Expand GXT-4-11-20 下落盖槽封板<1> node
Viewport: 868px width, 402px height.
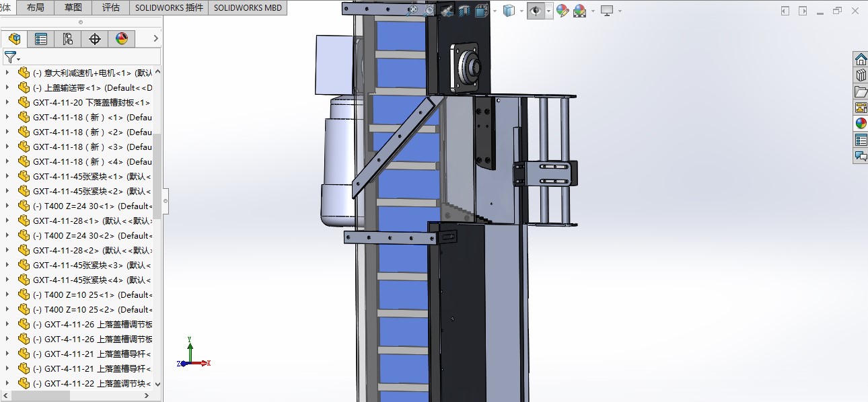7,102
